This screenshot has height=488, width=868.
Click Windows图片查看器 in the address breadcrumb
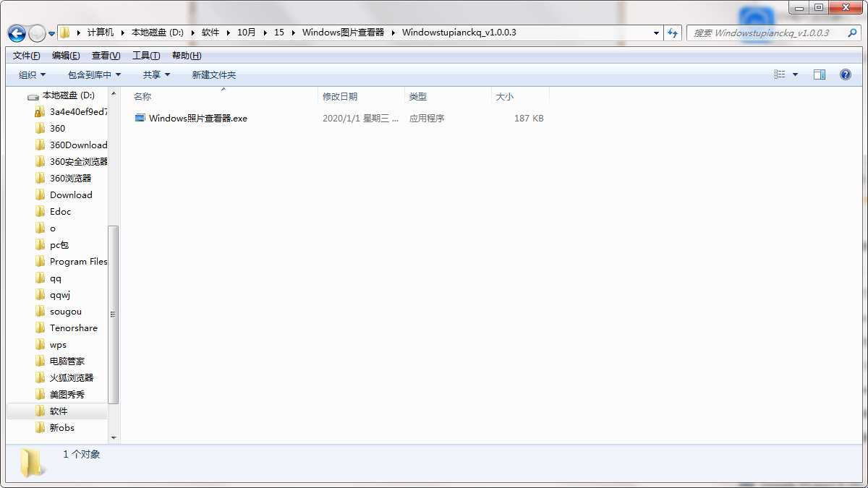344,33
